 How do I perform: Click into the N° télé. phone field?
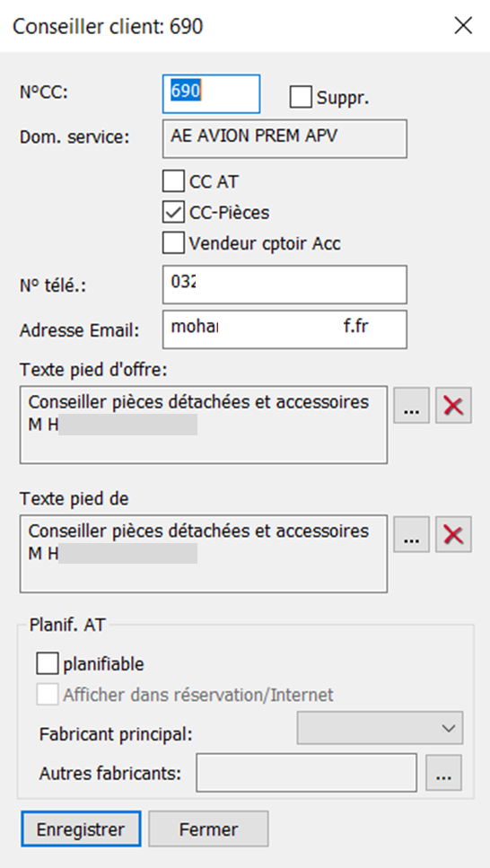click(x=284, y=285)
